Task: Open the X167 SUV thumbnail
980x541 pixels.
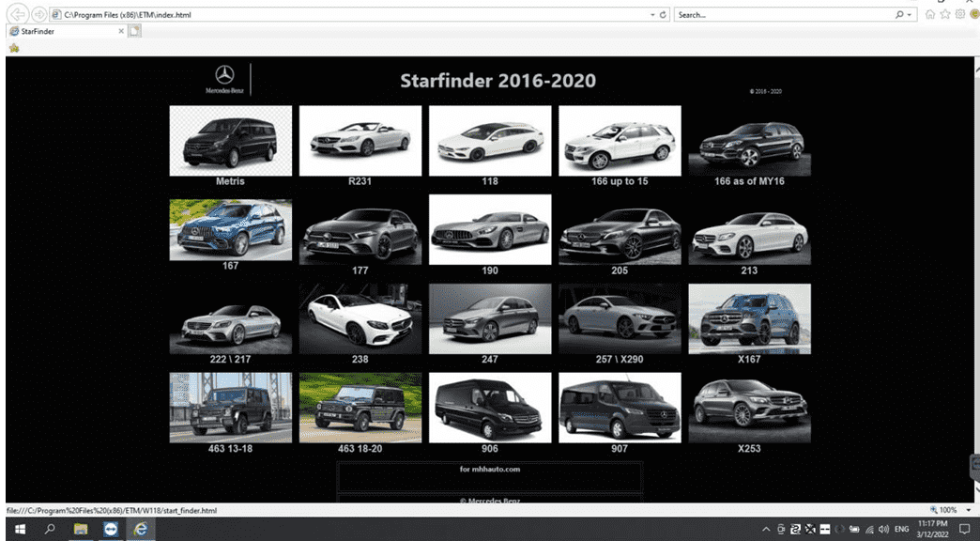Action: point(749,319)
